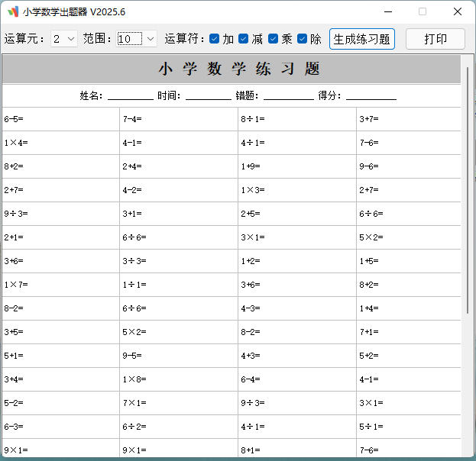Click the 7×1= exercise cell
This screenshot has height=461, width=476.
coord(179,403)
